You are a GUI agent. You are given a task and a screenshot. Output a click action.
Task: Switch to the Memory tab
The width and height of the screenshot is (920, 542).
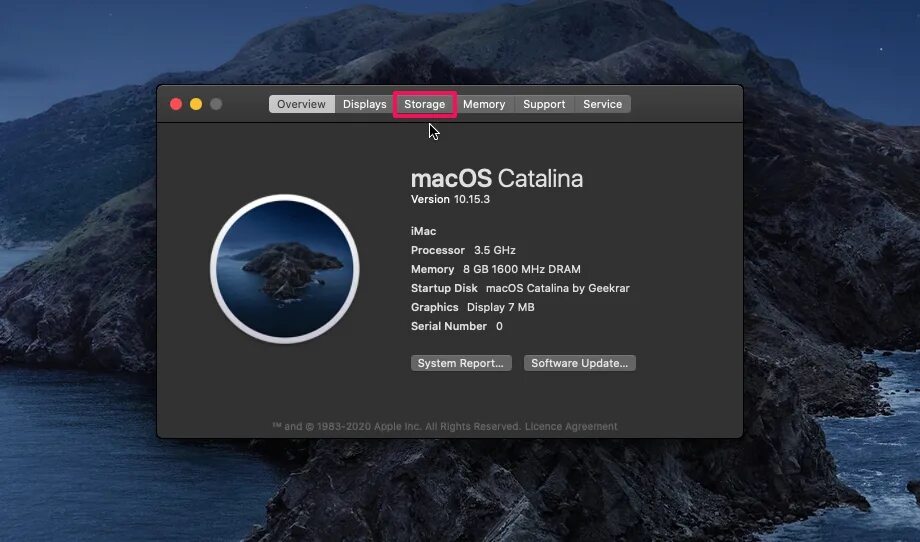coord(484,104)
